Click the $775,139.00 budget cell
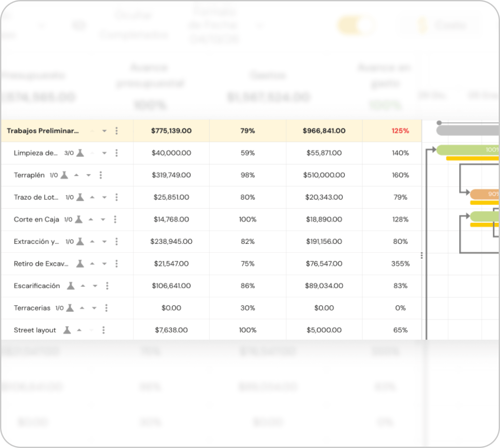500x448 pixels. (x=171, y=131)
